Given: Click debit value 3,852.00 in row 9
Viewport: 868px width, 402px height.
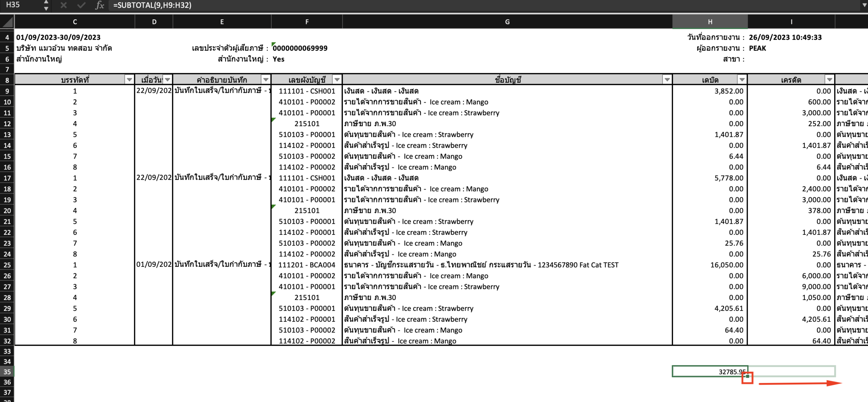Looking at the screenshot, I should (729, 91).
